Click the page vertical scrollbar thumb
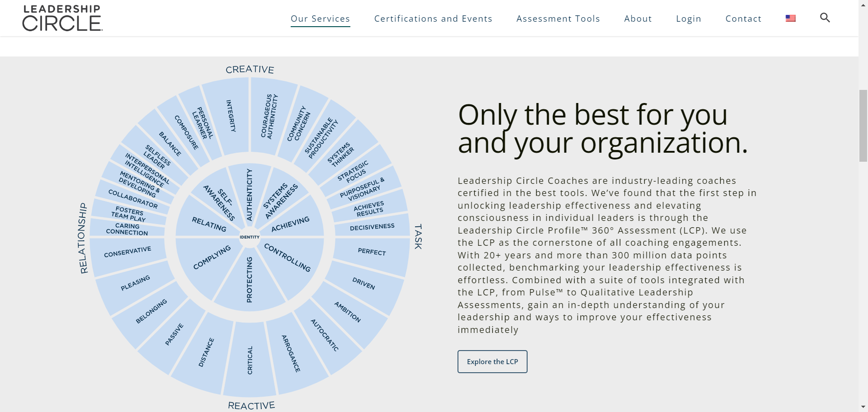This screenshot has height=412, width=868. coord(863,126)
